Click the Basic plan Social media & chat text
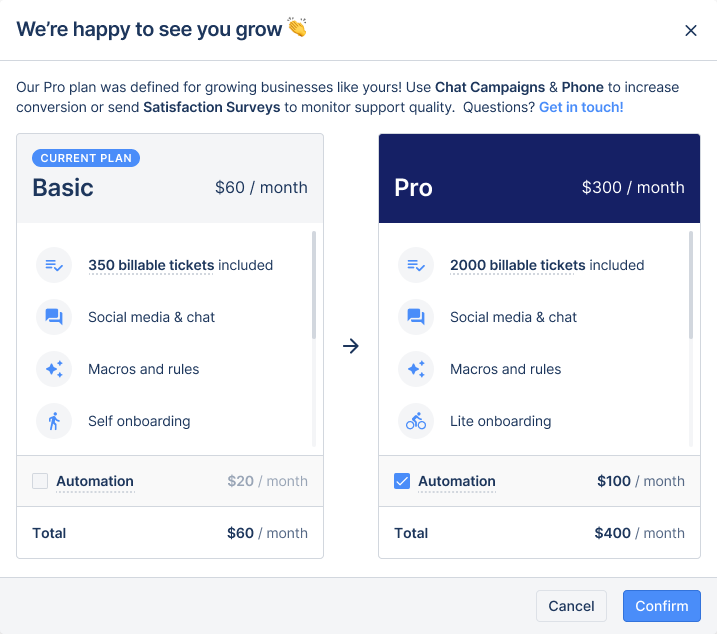The image size is (717, 634). click(x=151, y=317)
